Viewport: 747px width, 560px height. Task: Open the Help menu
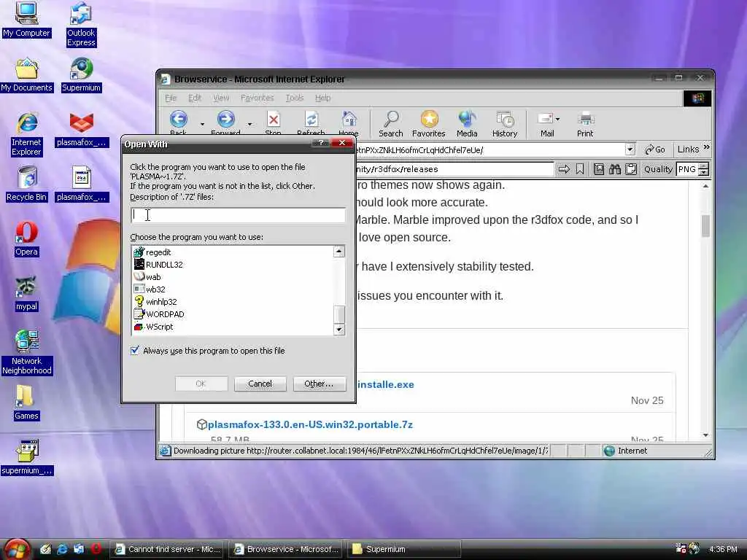pos(322,98)
